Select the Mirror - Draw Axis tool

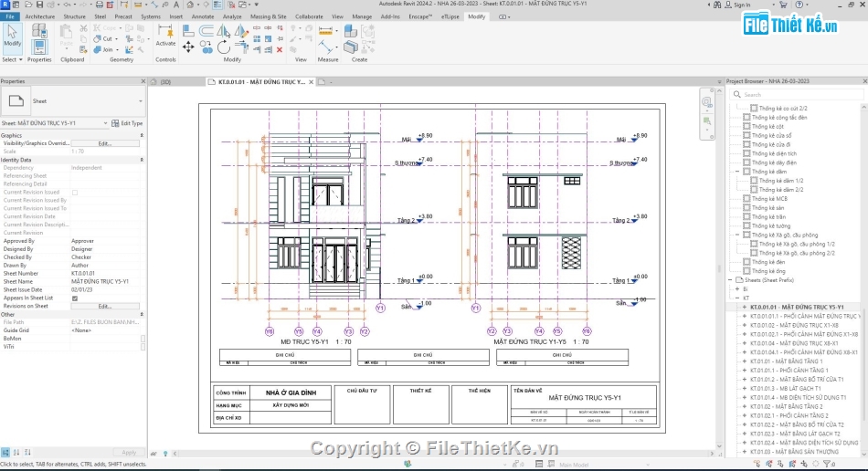pyautogui.click(x=241, y=30)
